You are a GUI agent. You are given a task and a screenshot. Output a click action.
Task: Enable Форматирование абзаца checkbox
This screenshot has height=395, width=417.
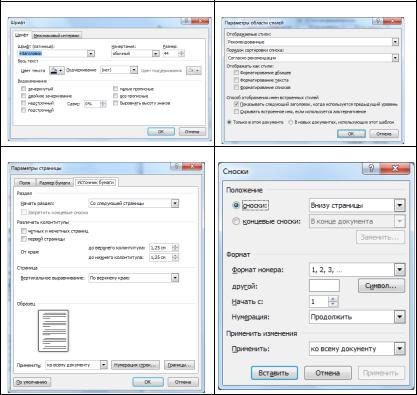pos(236,72)
